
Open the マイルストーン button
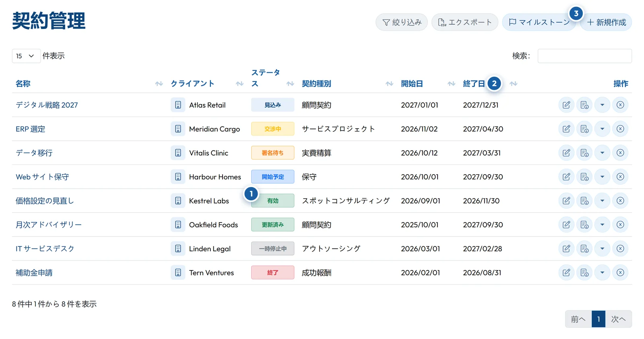539,22
